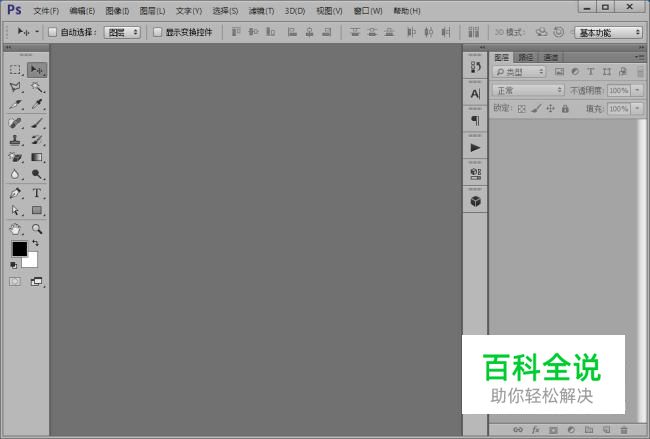Viewport: 650px width, 439px height.
Task: Open the History panel icon
Action: 475,67
